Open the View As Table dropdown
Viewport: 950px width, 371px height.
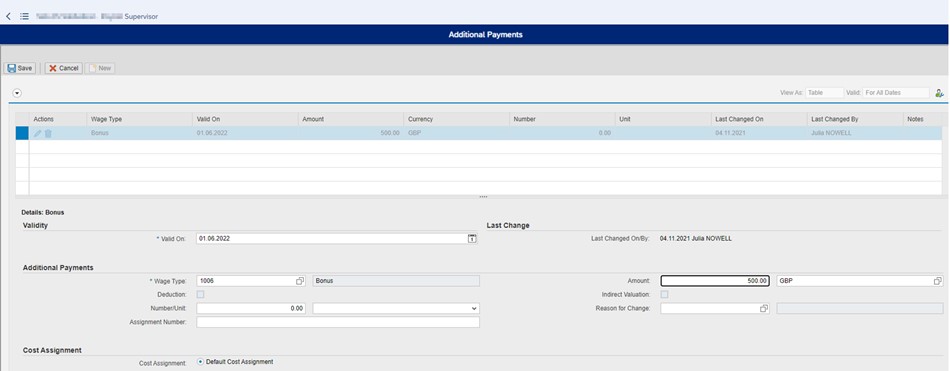tap(824, 93)
